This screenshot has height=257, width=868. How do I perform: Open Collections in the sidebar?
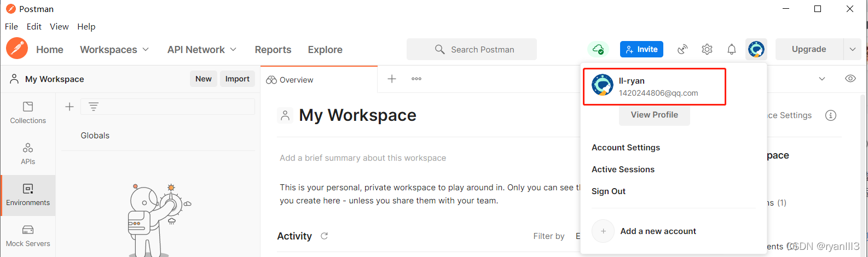point(28,113)
